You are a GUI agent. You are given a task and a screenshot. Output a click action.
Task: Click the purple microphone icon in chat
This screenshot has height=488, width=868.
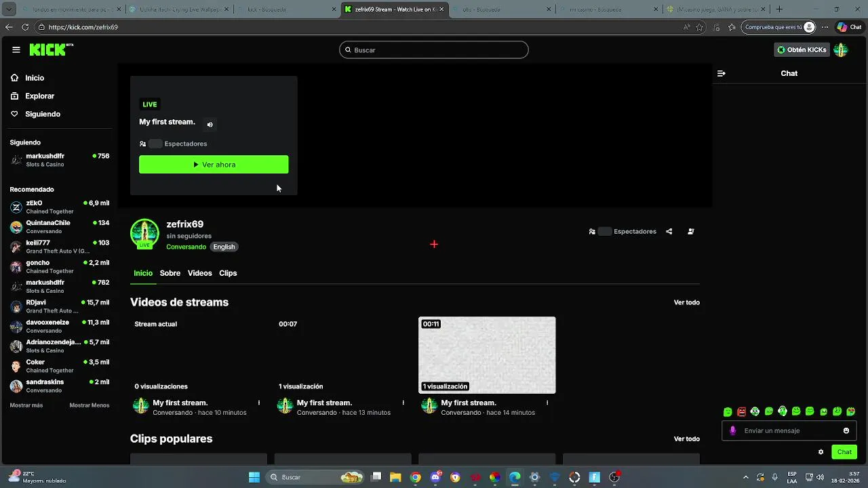click(732, 430)
